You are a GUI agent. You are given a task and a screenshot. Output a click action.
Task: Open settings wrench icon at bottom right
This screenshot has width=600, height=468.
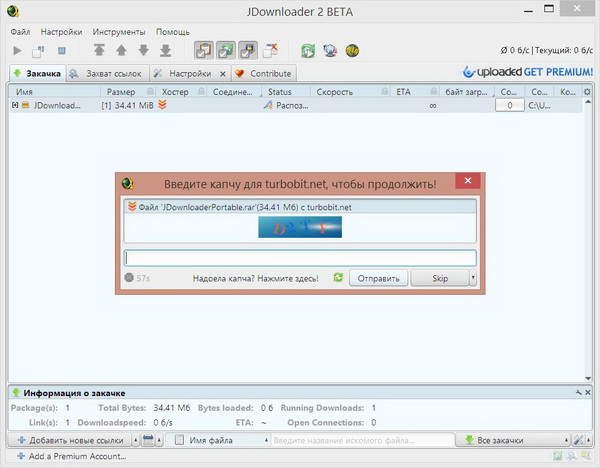click(x=577, y=440)
